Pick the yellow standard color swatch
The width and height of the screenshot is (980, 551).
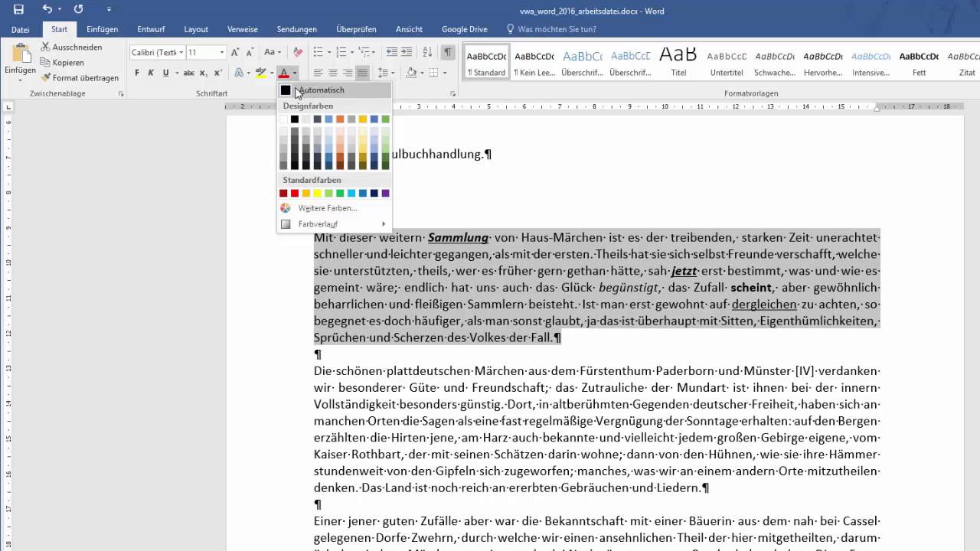tap(317, 194)
